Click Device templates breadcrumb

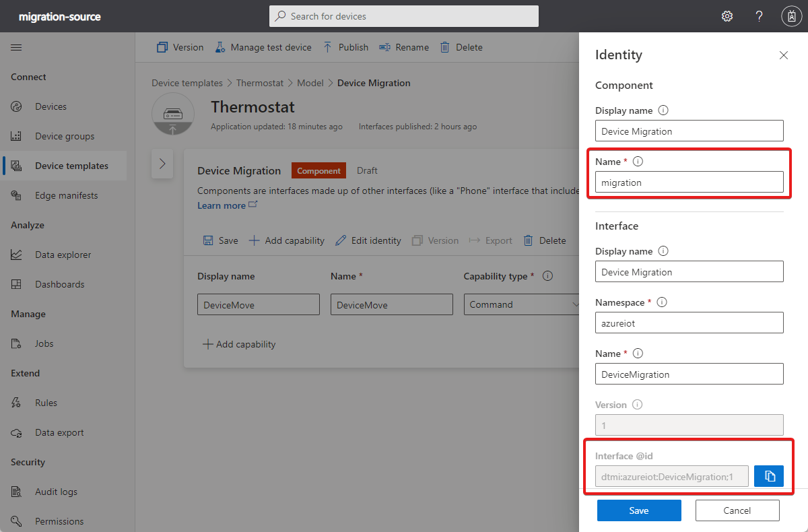click(187, 83)
